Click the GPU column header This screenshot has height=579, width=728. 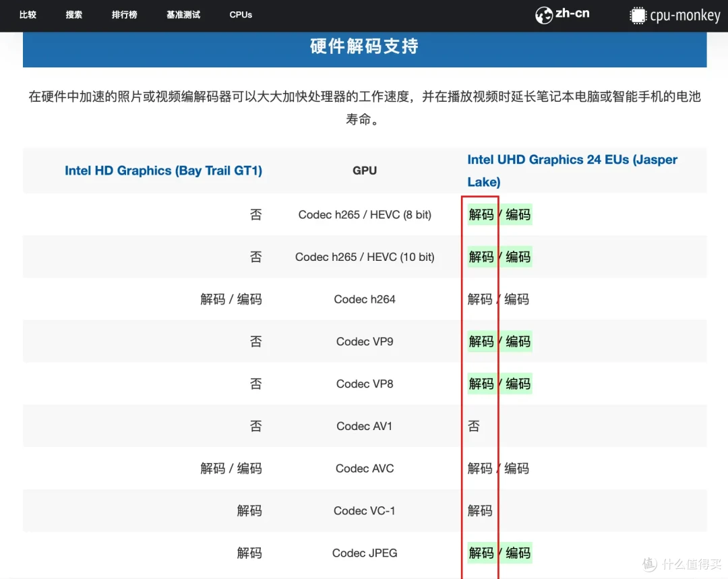[365, 171]
